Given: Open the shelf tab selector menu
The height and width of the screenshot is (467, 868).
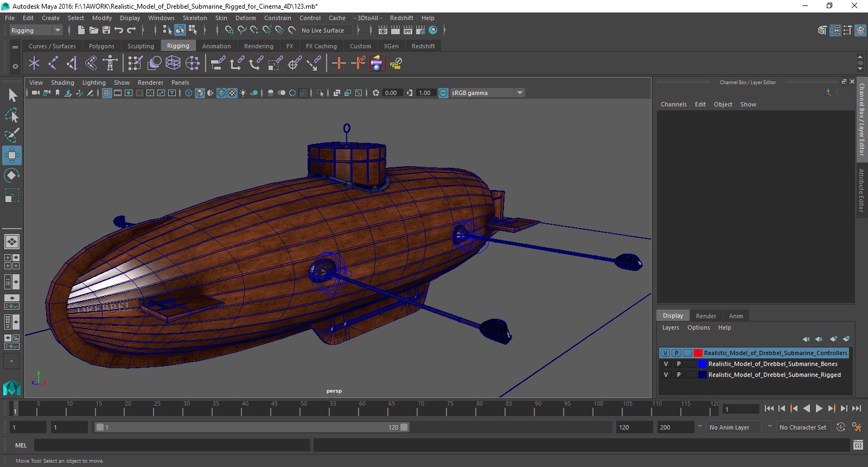Looking at the screenshot, I should pos(15,47).
